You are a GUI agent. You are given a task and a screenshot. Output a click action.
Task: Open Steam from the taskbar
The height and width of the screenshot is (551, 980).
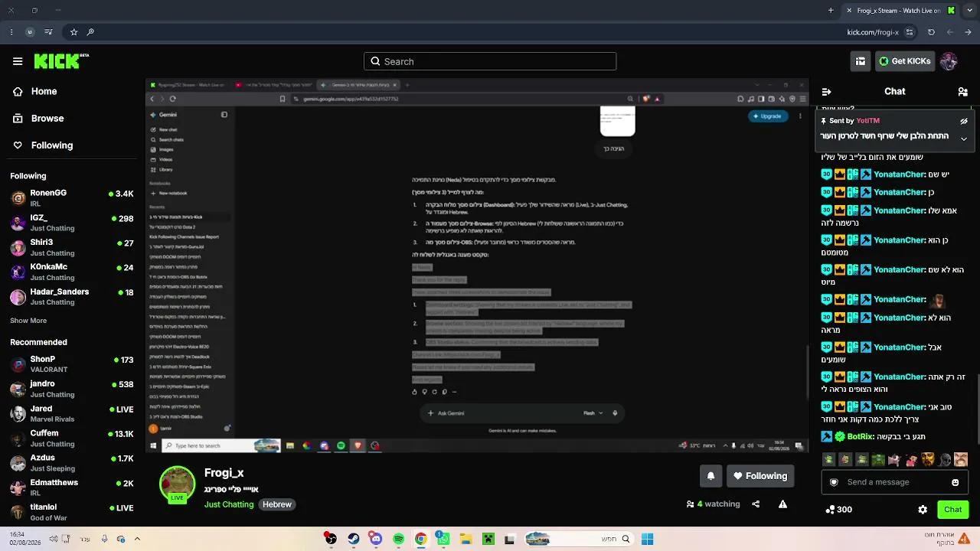tap(353, 539)
